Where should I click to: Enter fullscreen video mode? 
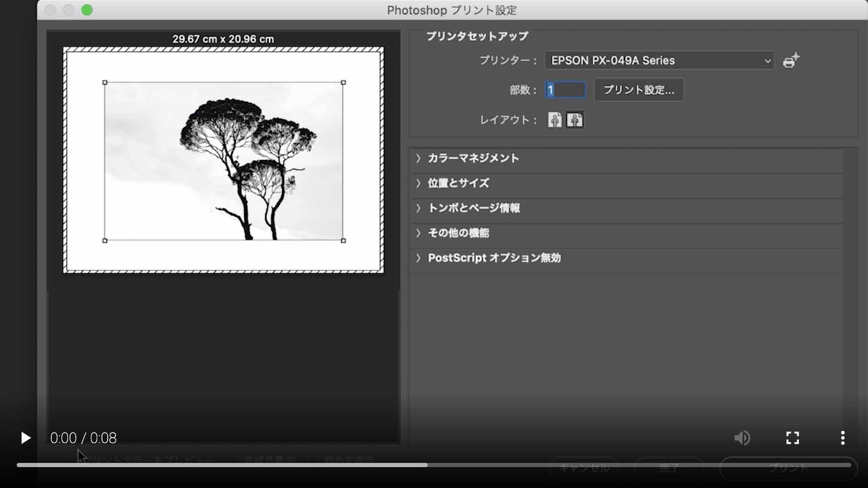click(x=793, y=438)
